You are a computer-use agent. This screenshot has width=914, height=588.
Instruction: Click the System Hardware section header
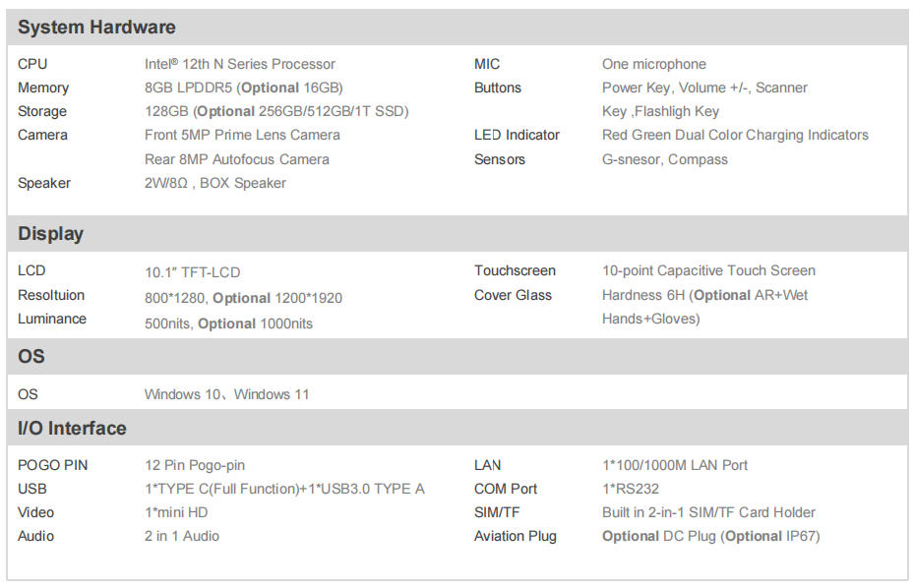point(96,28)
